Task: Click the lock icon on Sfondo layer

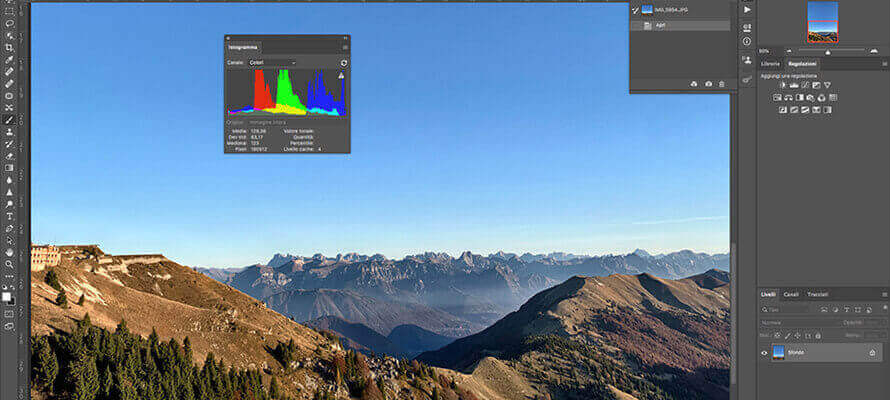Action: point(872,352)
